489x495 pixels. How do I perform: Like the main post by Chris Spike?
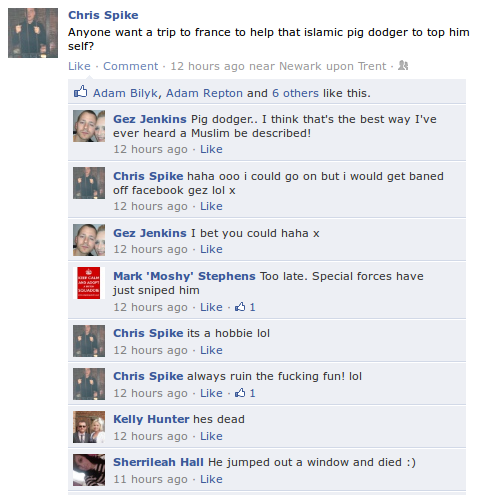(x=79, y=66)
